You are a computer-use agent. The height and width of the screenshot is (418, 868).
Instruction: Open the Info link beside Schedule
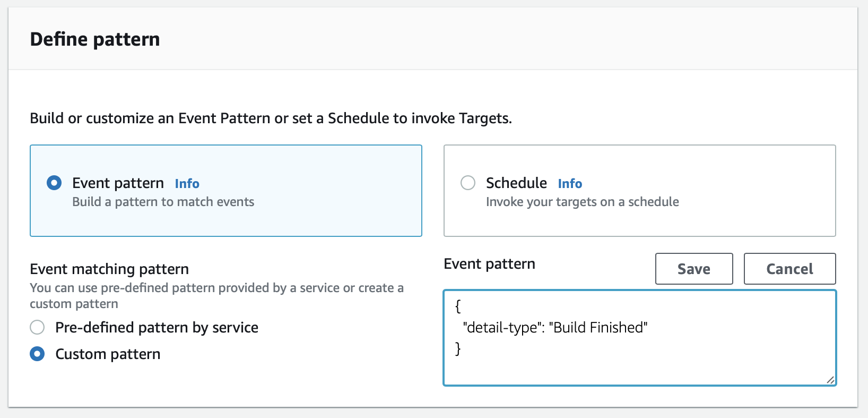(x=570, y=184)
